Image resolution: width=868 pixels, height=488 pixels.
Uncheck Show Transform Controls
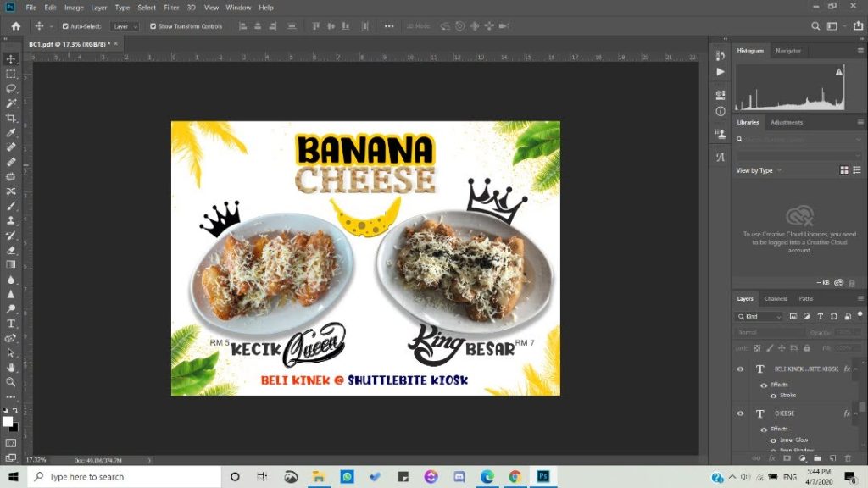pyautogui.click(x=153, y=26)
